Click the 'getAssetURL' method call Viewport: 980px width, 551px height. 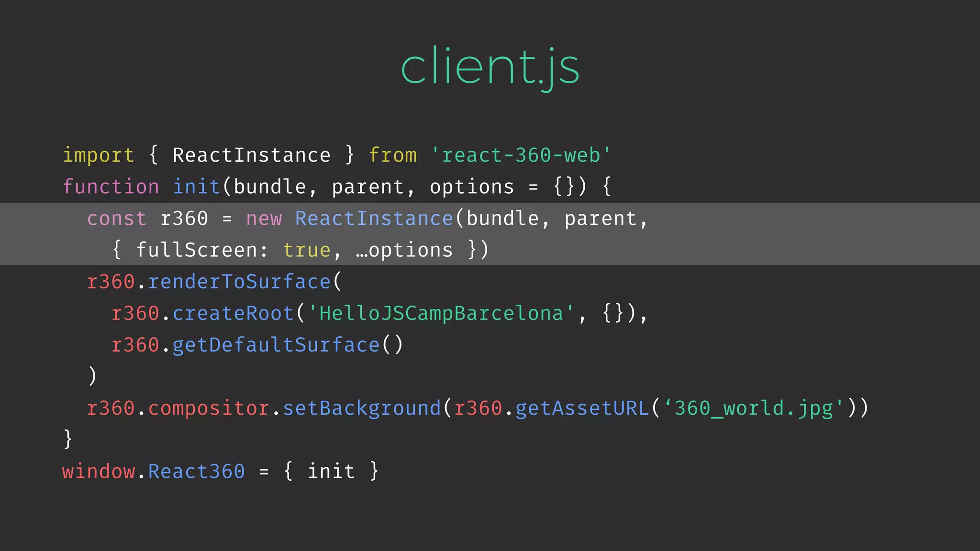coord(582,408)
